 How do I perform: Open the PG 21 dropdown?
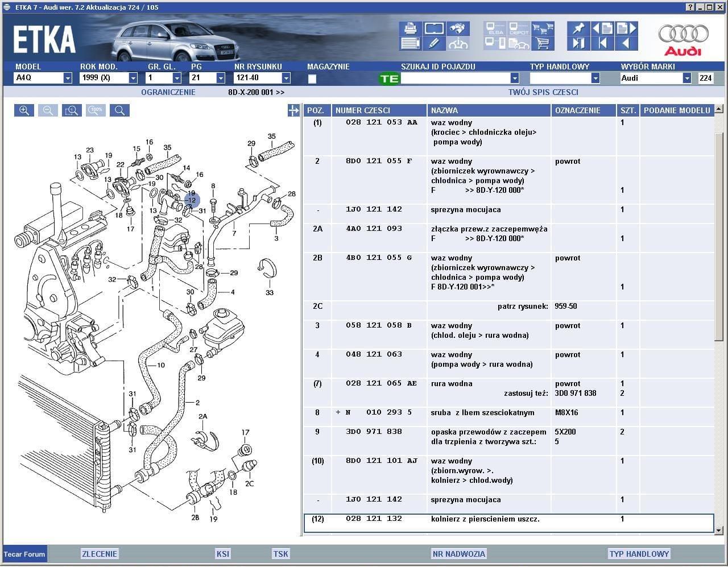[221, 78]
